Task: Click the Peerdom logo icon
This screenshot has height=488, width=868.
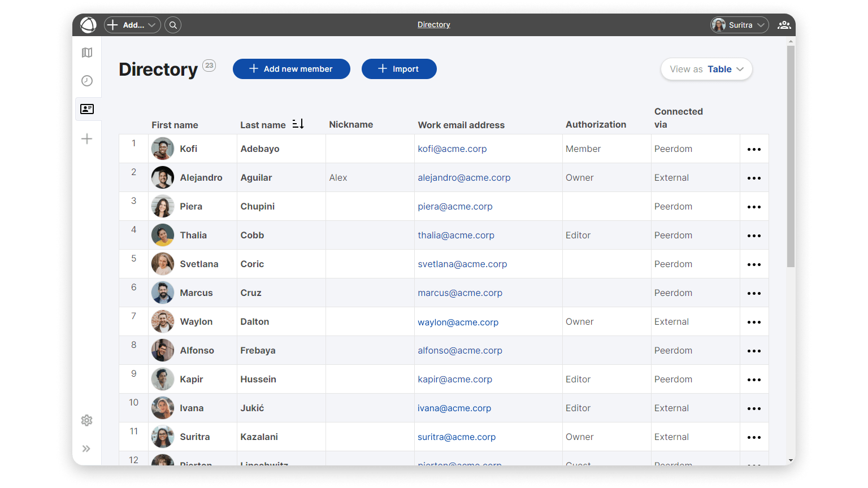Action: 88,25
